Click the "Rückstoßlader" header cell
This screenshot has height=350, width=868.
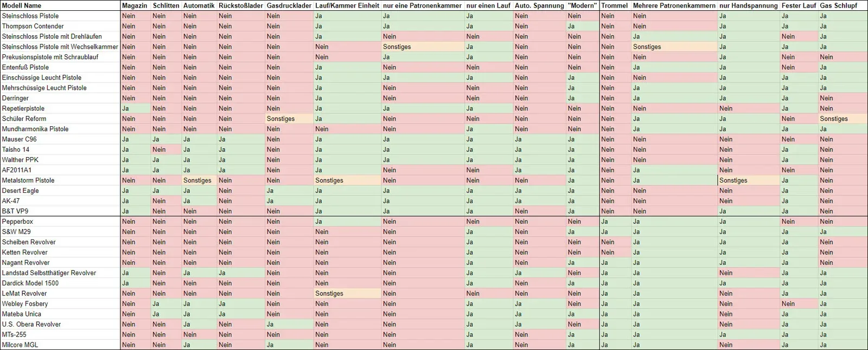point(240,5)
